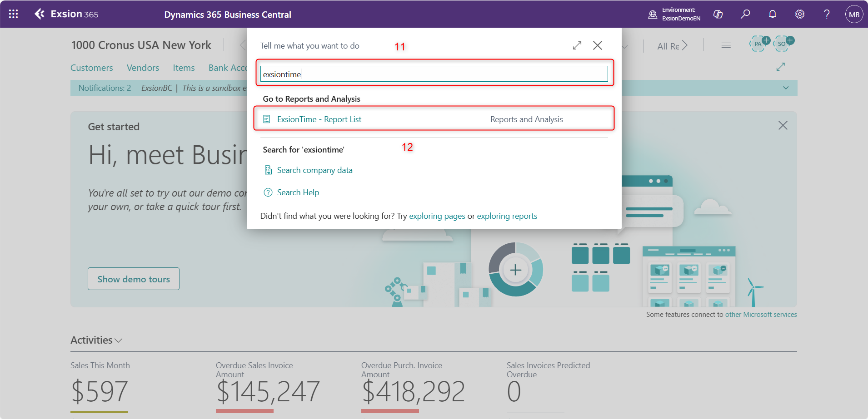
Task: Click the Dynamics 365 Business Central title
Action: point(228,15)
